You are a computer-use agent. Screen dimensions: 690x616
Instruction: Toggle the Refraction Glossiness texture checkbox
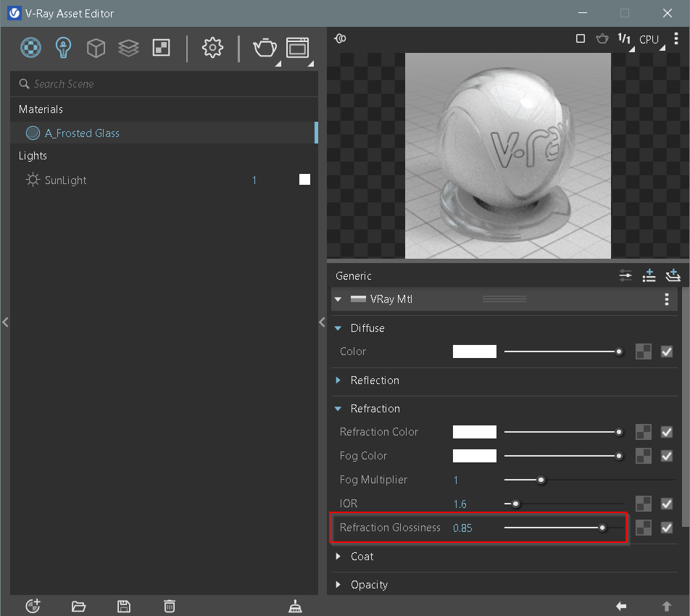pos(667,528)
